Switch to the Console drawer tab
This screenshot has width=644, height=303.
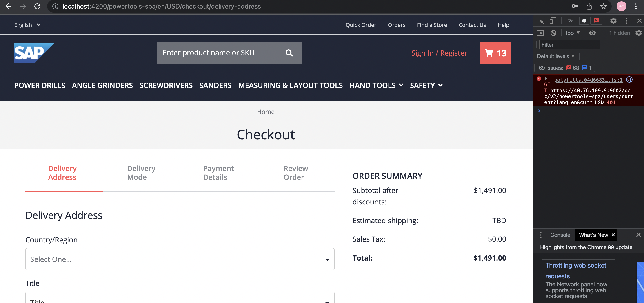(560, 235)
